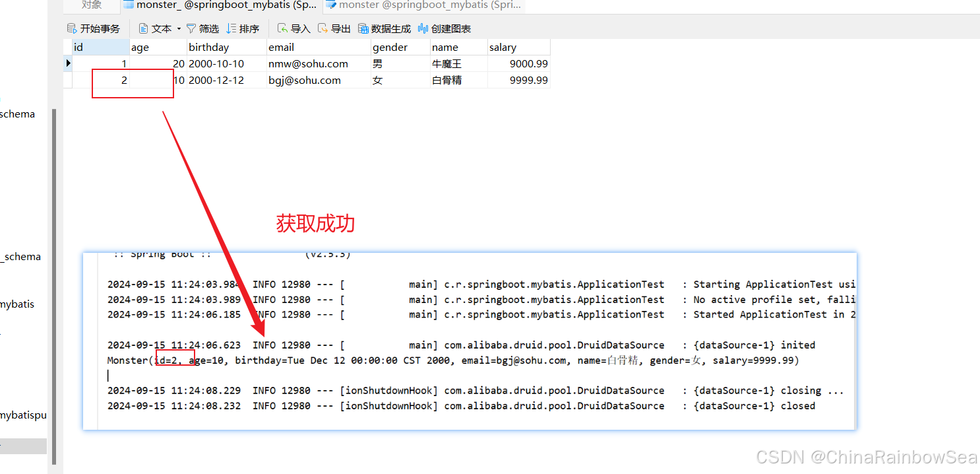Click the 开始事务 (Begin Transaction) icon
Screen dimensions: 980x474
tap(73, 28)
